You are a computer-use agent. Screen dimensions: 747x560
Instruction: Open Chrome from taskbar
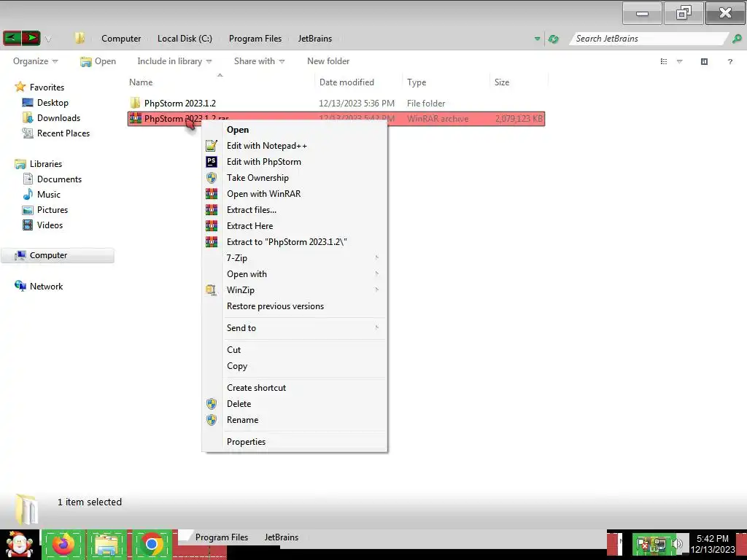[x=152, y=544]
